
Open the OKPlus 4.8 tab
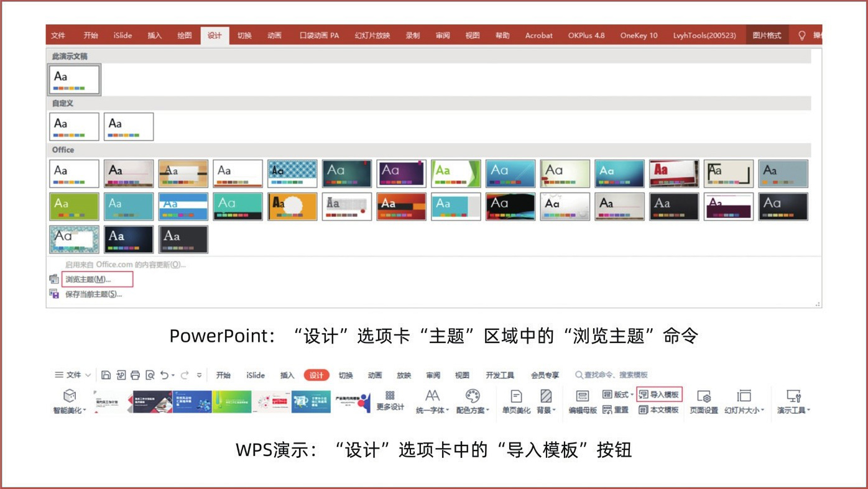click(x=586, y=35)
